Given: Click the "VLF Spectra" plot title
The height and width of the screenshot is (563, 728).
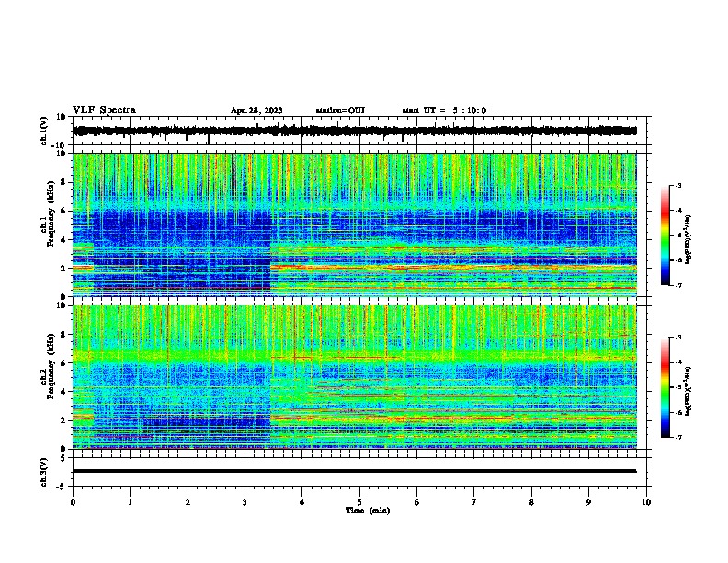Looking at the screenshot, I should pyautogui.click(x=104, y=110).
